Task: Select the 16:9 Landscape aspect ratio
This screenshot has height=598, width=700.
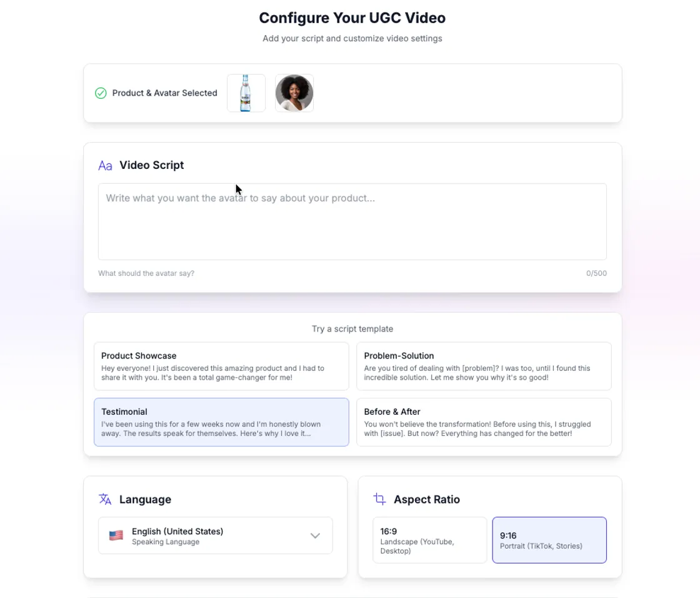Action: 429,539
